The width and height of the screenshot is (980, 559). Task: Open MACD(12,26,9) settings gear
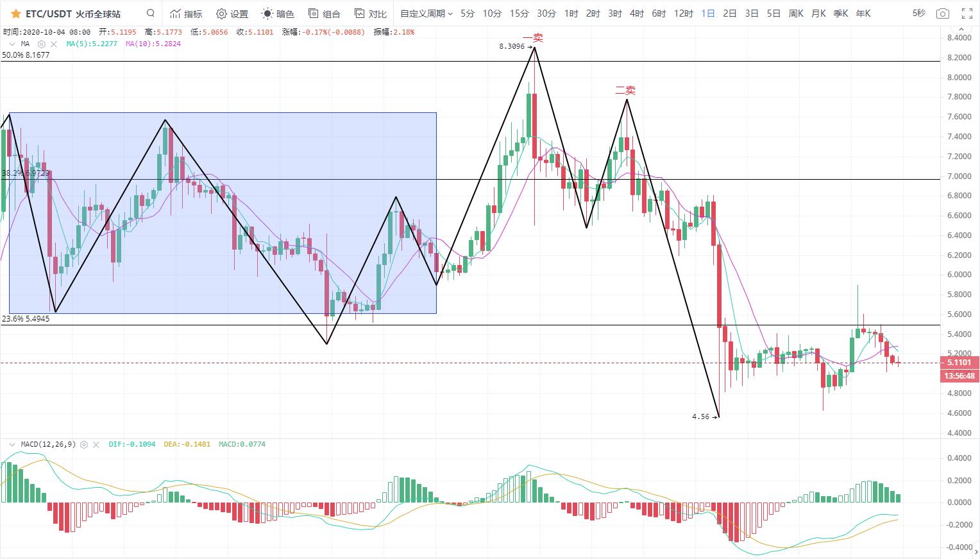(84, 444)
